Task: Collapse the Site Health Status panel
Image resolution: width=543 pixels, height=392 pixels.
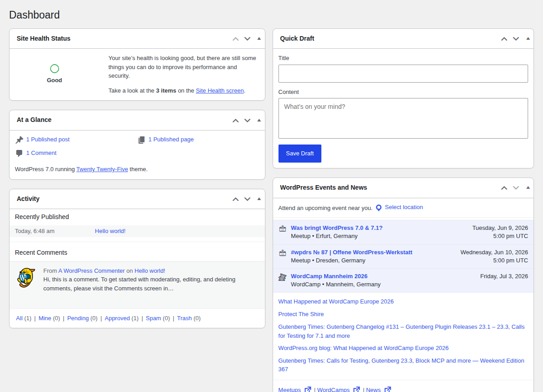Action: 259,39
